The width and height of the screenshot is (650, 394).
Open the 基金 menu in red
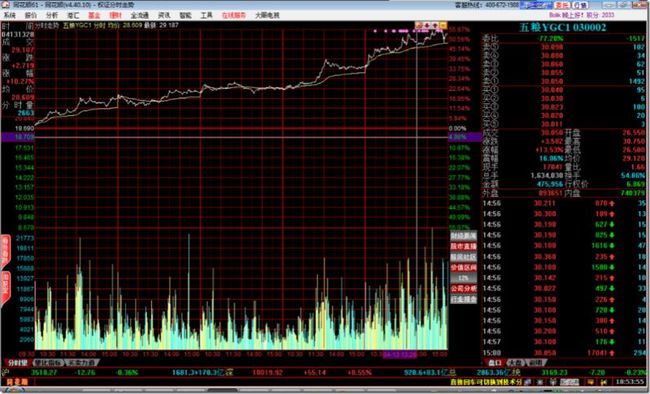pyautogui.click(x=94, y=15)
